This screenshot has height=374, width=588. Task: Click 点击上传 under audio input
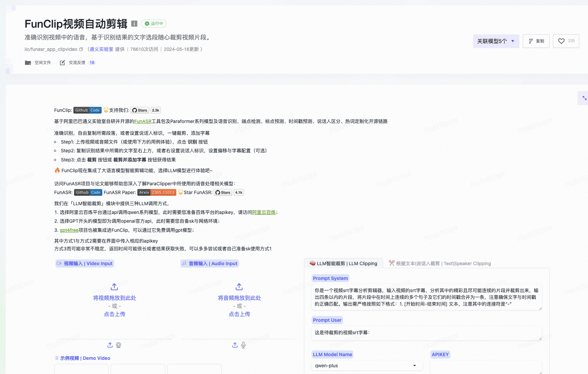tap(239, 314)
